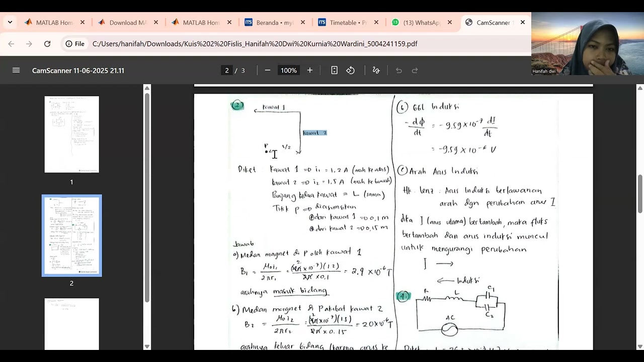Click thumbnail panel scroll down arrow
This screenshot has width=644, height=362.
(147, 346)
